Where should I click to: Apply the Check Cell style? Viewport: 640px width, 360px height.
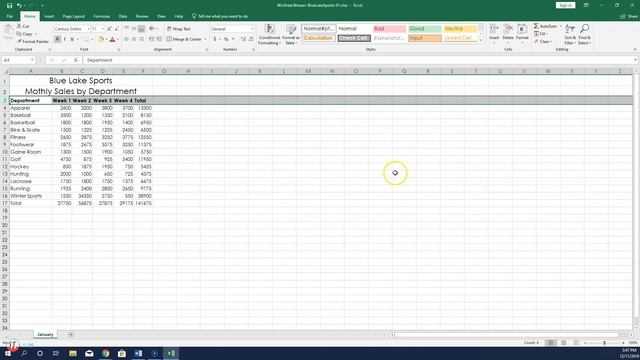354,38
